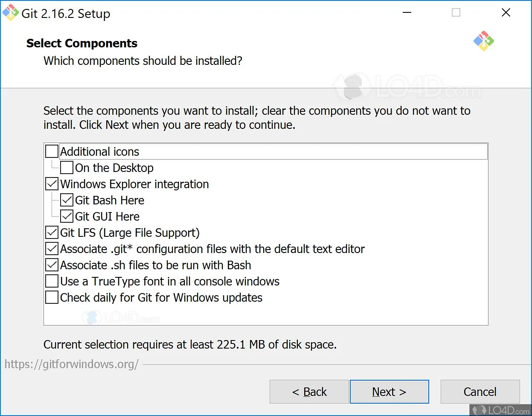Close the Git 2.16.2 Setup window

pyautogui.click(x=506, y=13)
